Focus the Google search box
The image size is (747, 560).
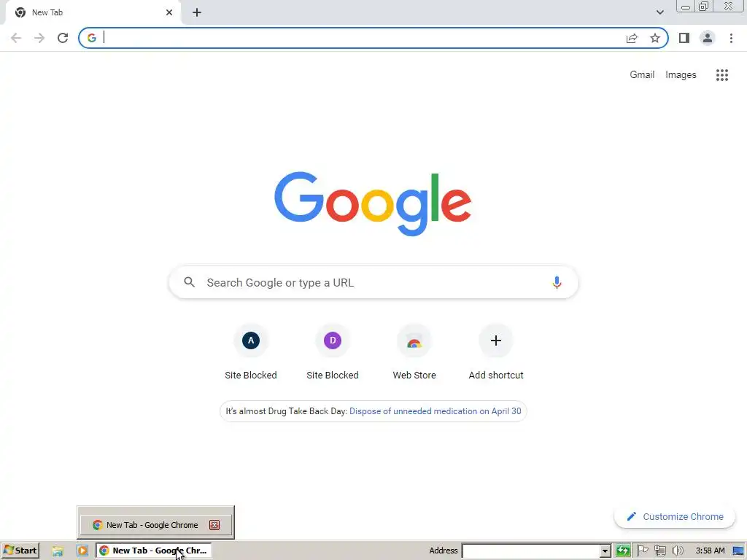tap(373, 282)
